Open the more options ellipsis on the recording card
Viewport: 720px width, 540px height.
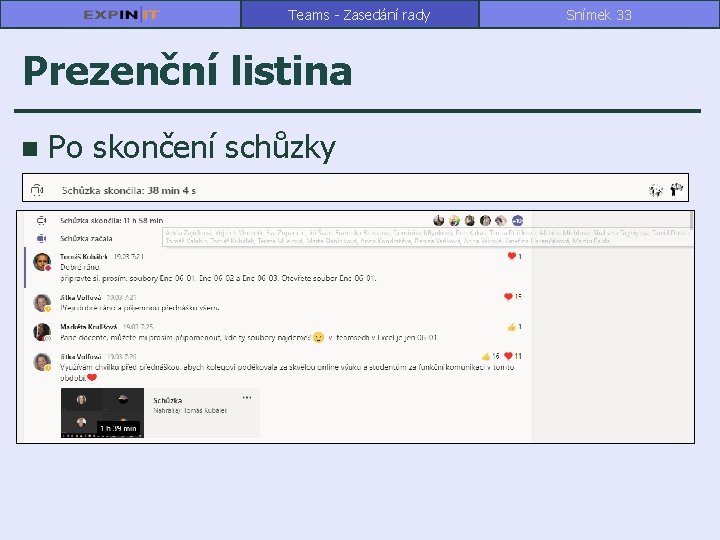tap(247, 398)
